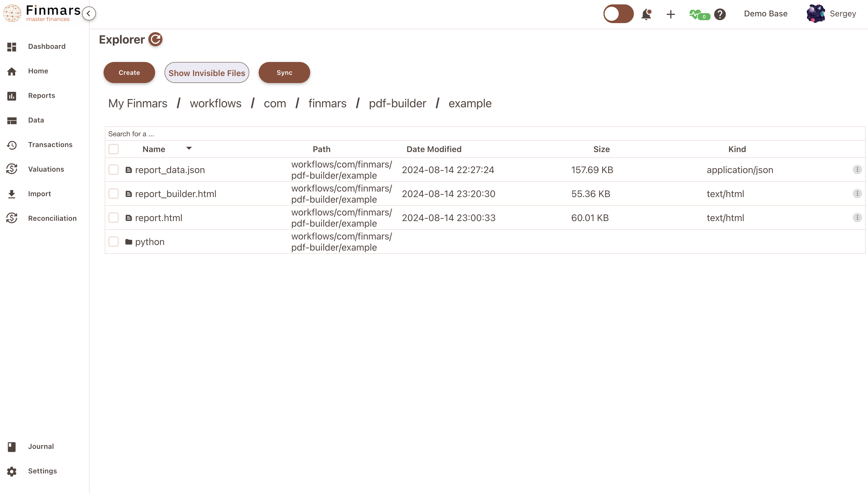Open the system health status icon
This screenshot has height=493, width=868.
(699, 15)
